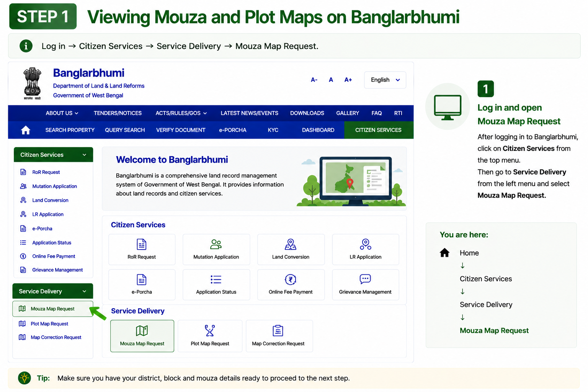Open FAQ menu item
588x392 pixels.
coord(377,113)
